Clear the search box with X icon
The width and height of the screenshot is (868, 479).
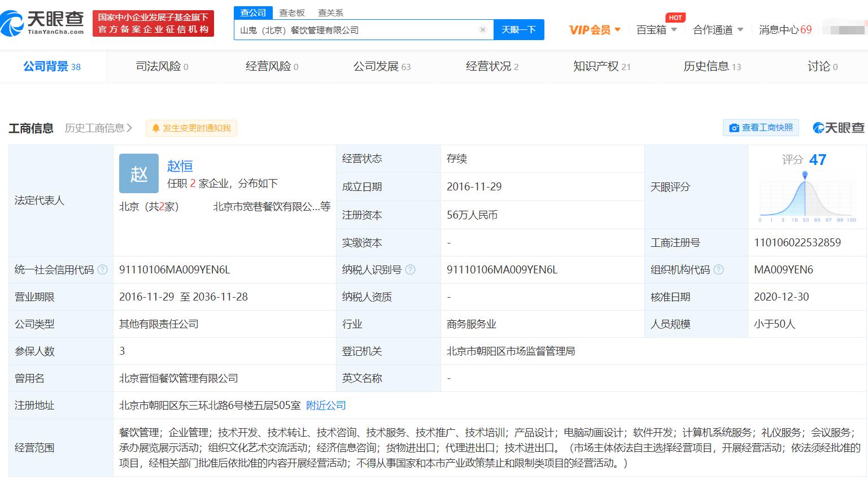pyautogui.click(x=483, y=30)
